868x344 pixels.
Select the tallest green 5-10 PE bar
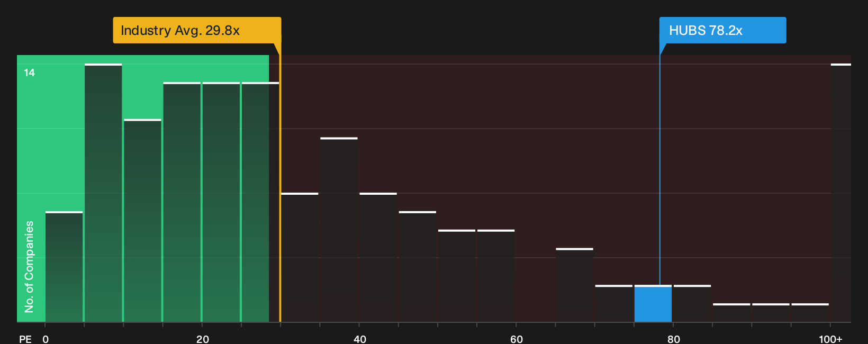(x=103, y=193)
